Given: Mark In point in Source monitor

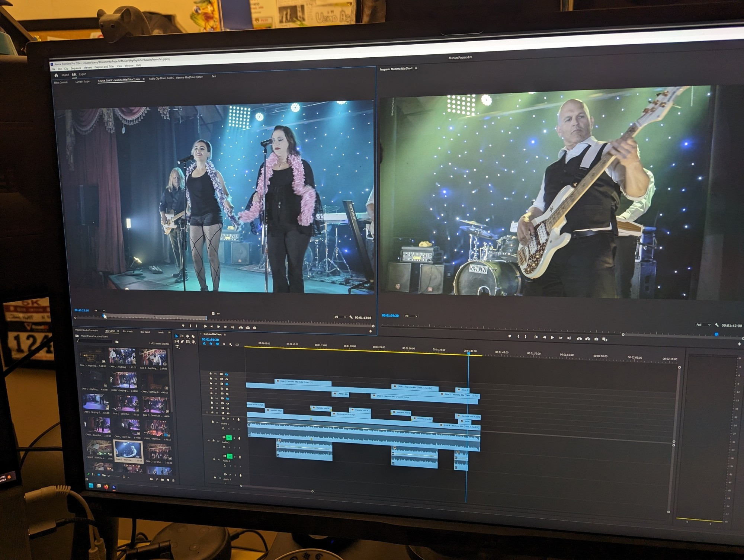Looking at the screenshot, I should [190, 326].
